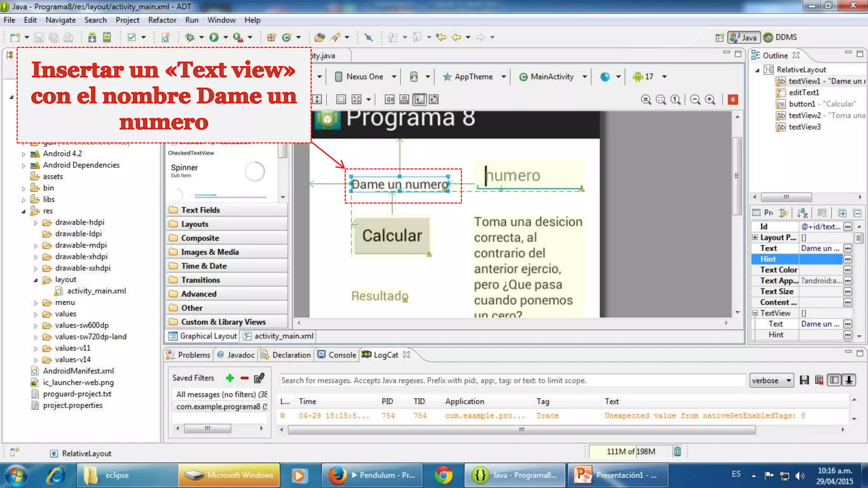Toggle the LogCat scroll lock button
The width and height of the screenshot is (868, 488).
coord(849,380)
